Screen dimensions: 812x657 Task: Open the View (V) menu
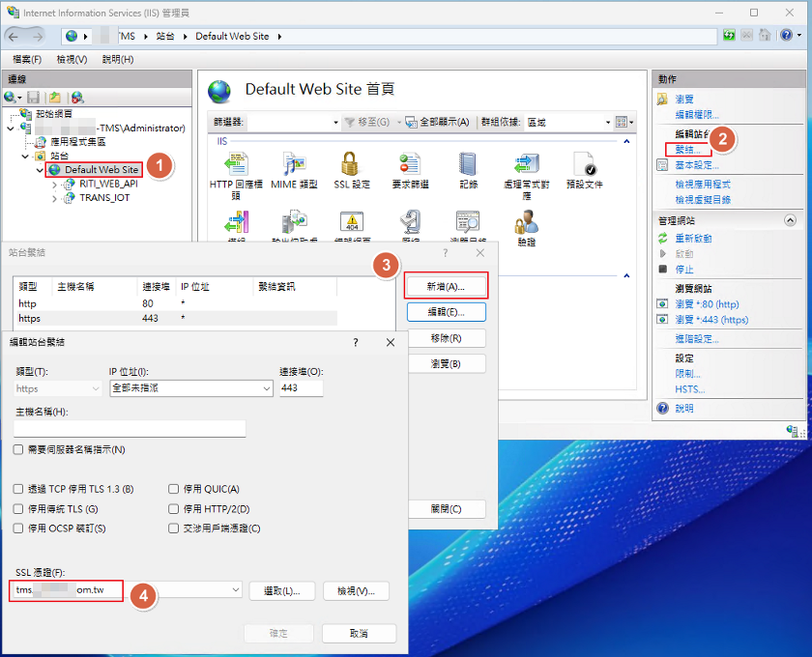72,60
